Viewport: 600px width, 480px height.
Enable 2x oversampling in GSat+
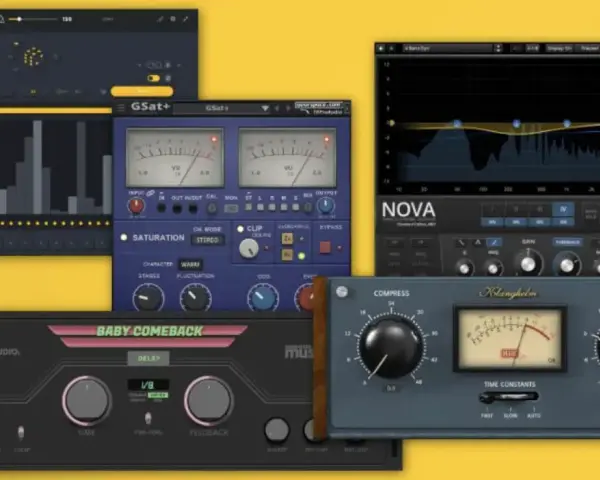pyautogui.click(x=287, y=238)
